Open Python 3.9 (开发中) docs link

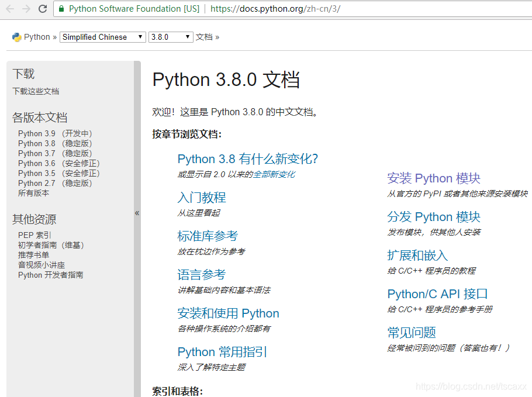click(x=55, y=134)
